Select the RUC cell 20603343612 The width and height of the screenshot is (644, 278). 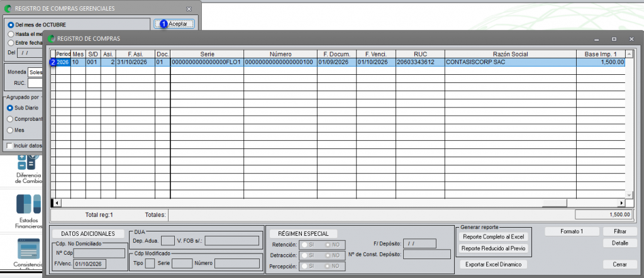point(421,62)
